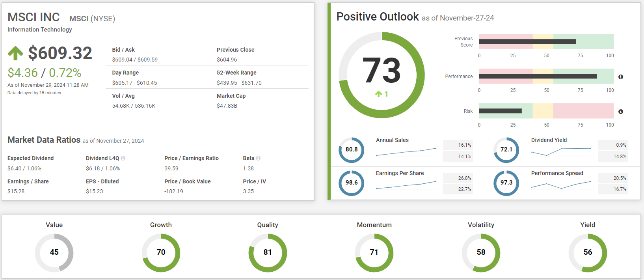
Task: Click the green up arrow beside the stock price
Action: coord(15,53)
